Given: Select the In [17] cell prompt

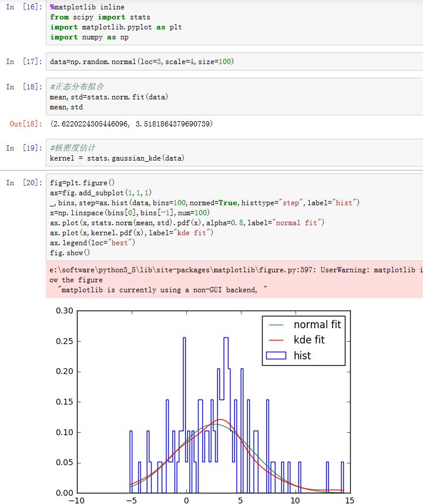Looking at the screenshot, I should (24, 61).
